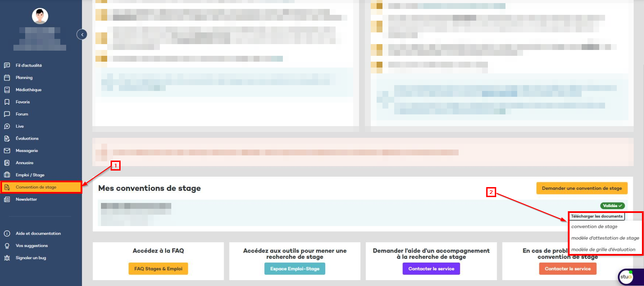Click the Signaler un bug icon
This screenshot has height=286, width=644.
[7, 258]
